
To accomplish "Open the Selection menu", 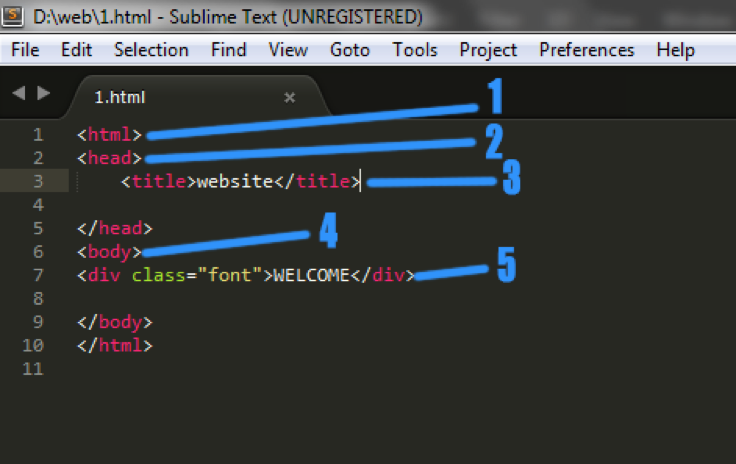I will [151, 50].
